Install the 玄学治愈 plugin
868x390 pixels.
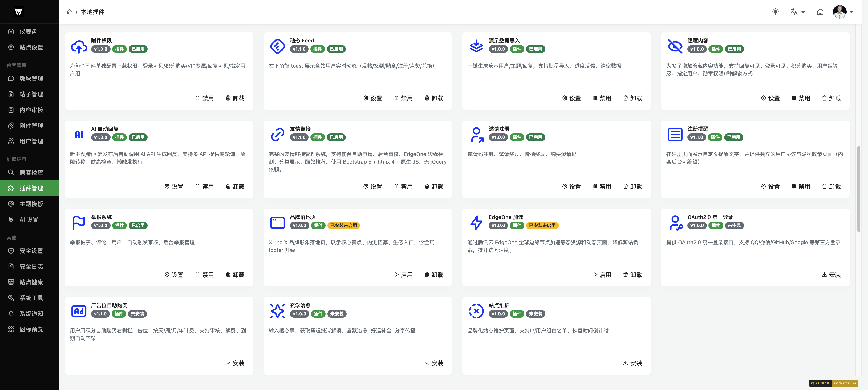[x=434, y=363]
